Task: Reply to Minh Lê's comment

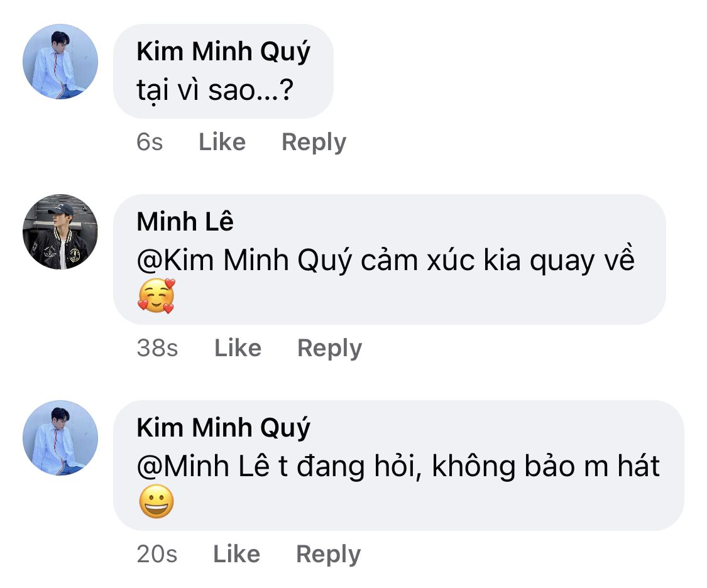Action: click(x=329, y=348)
